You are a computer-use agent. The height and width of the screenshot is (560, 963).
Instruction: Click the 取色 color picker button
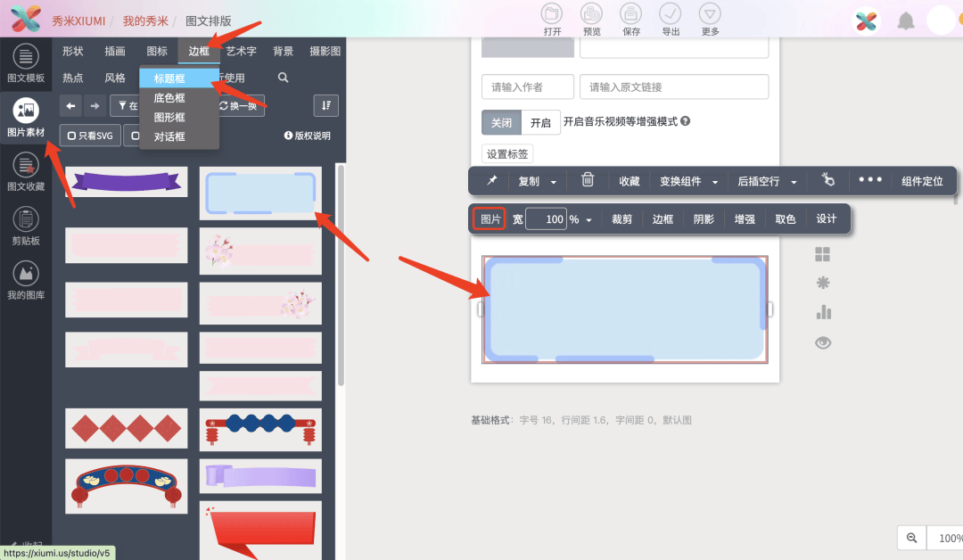coord(785,218)
